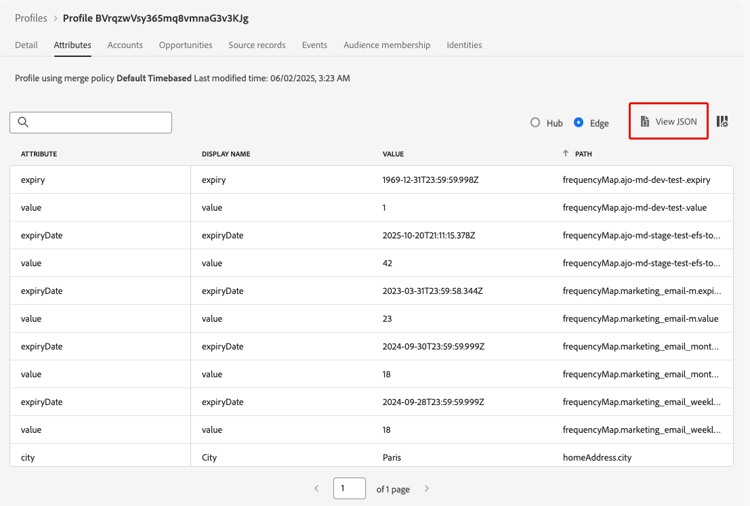The width and height of the screenshot is (750, 506).
Task: Open the Accounts tab
Action: [125, 45]
